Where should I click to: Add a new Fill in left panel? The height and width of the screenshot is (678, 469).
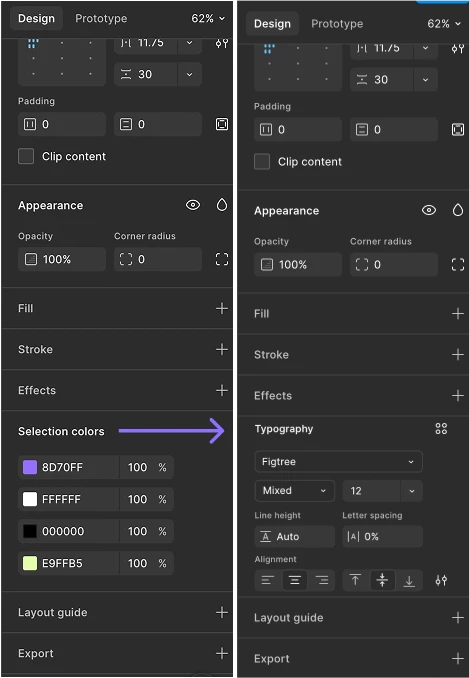click(x=222, y=308)
